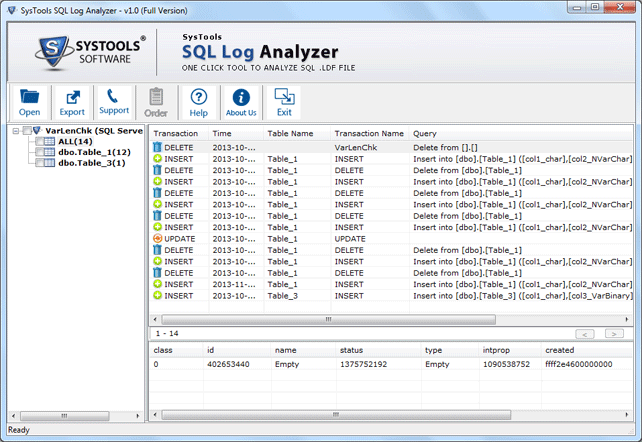
Task: Click the trash icon of VarLenChk DELETE row
Action: (x=157, y=147)
